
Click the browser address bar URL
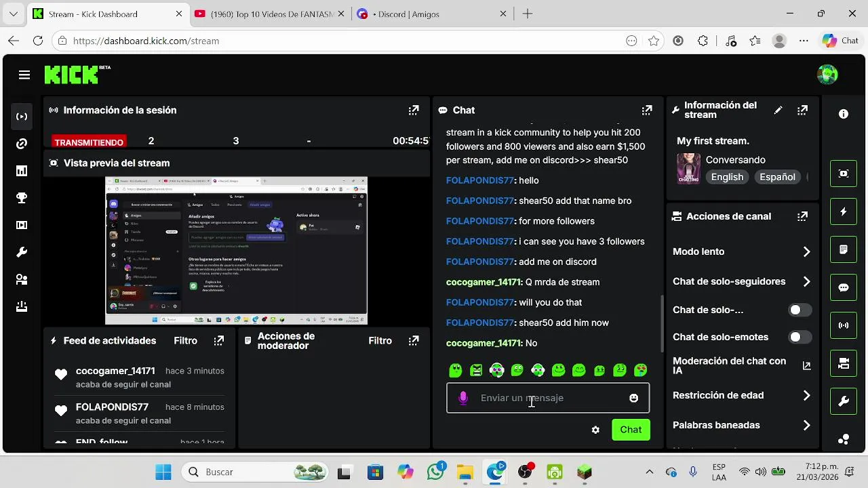[x=146, y=41]
